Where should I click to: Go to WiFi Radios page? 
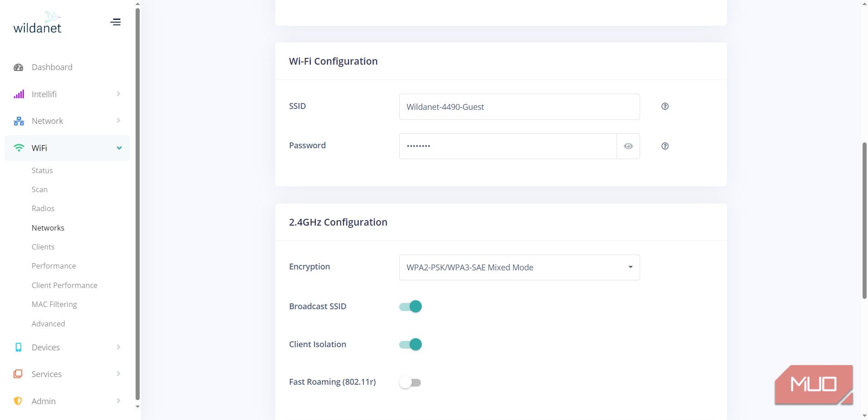[43, 208]
